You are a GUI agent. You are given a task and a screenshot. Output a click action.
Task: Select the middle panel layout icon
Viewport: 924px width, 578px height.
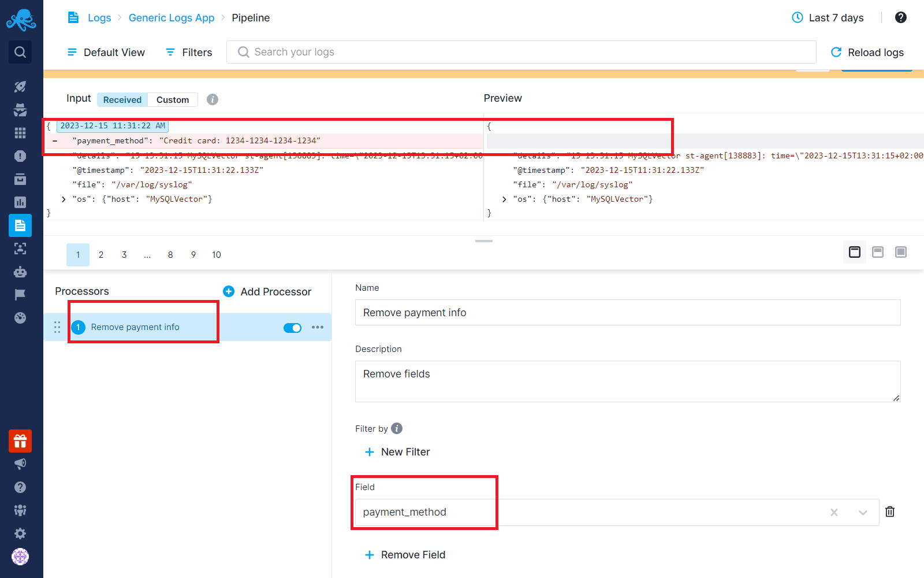coord(878,252)
